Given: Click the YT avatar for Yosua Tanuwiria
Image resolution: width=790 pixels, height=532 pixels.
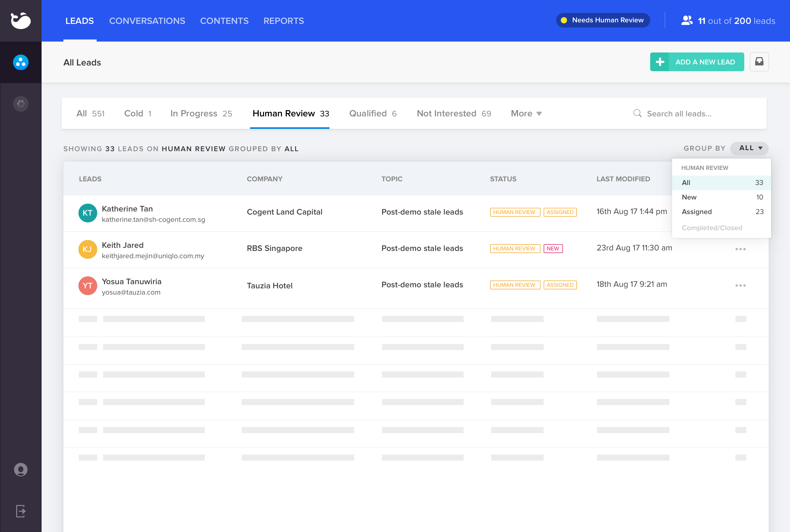Looking at the screenshot, I should 88,286.
